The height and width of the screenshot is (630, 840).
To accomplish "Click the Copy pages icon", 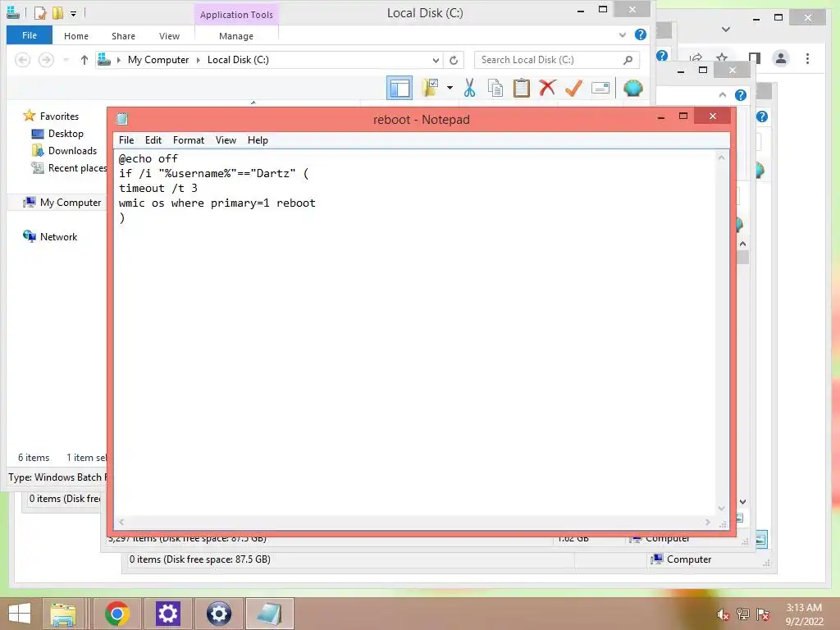I will 495,88.
